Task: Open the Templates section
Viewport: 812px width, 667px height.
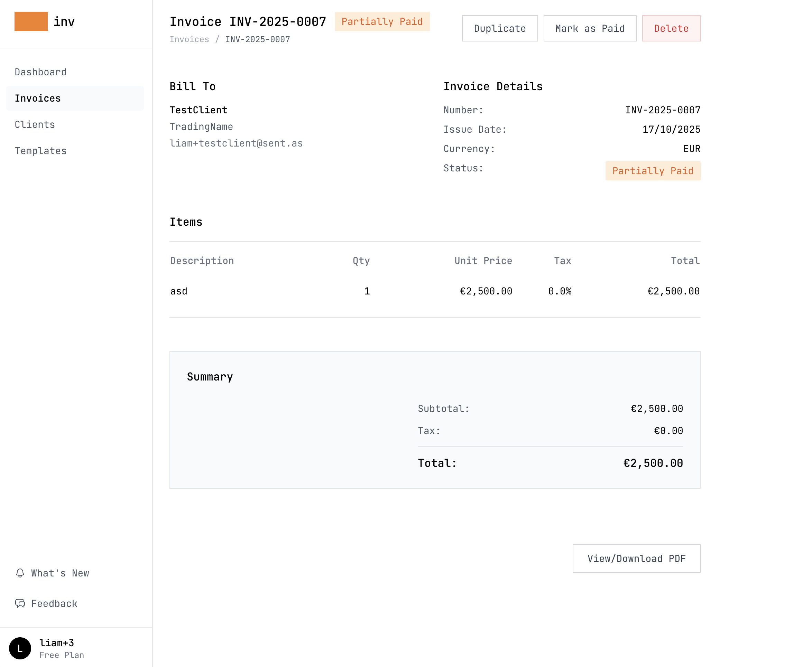Action: (41, 151)
